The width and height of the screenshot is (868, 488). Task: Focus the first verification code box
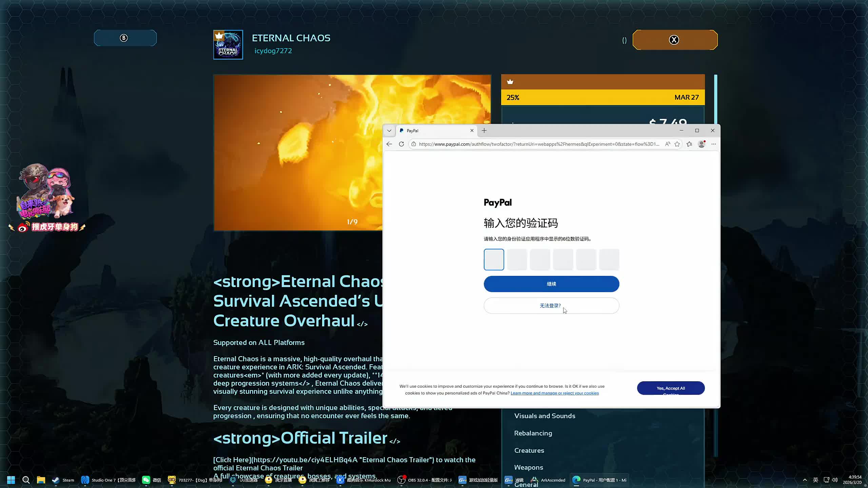click(494, 260)
